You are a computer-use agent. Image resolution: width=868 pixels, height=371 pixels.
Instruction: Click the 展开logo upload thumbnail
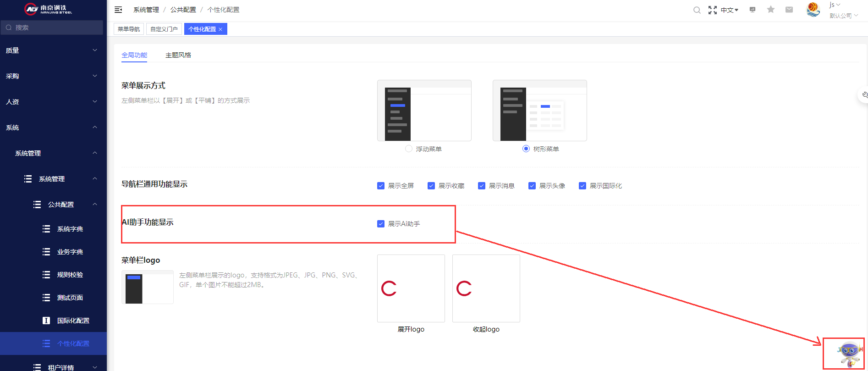pyautogui.click(x=411, y=288)
